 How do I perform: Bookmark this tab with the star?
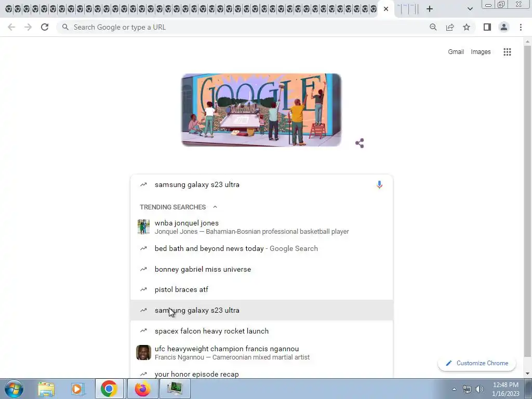[x=467, y=27]
